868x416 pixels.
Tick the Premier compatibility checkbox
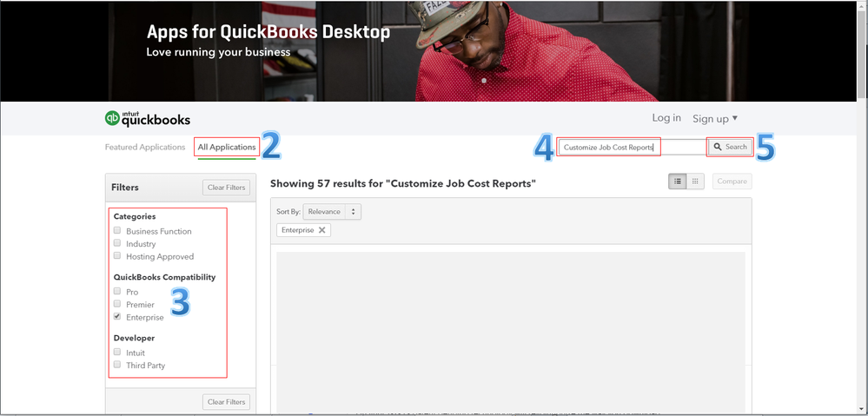pyautogui.click(x=116, y=304)
